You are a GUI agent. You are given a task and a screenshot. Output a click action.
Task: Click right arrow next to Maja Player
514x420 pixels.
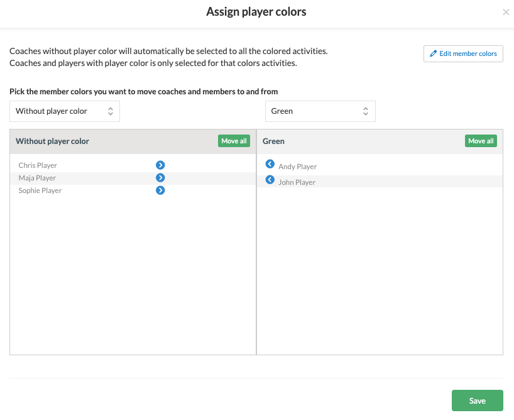[160, 178]
